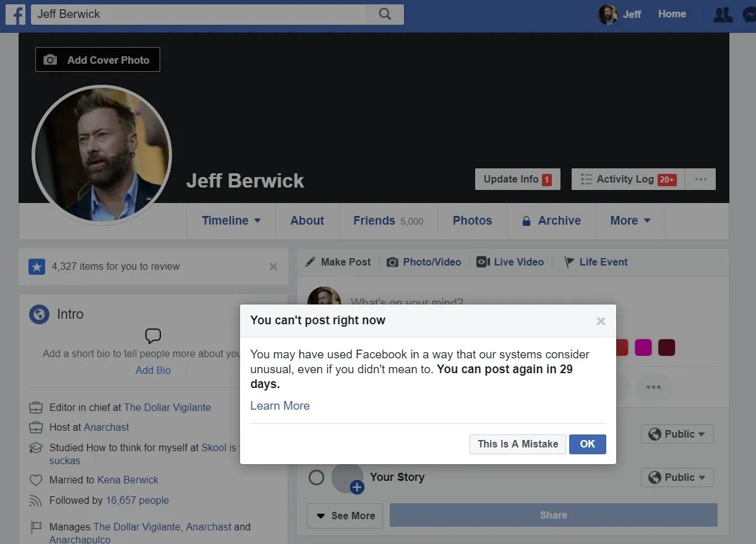The height and width of the screenshot is (544, 756).
Task: Click the Add Cover Photo button
Action: (x=98, y=59)
